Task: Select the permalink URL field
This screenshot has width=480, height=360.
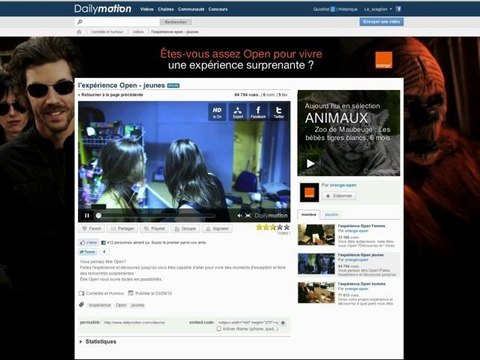Action: point(134,323)
